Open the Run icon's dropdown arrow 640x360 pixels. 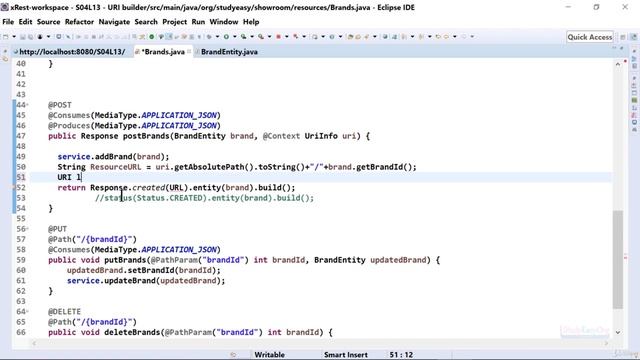point(235,37)
